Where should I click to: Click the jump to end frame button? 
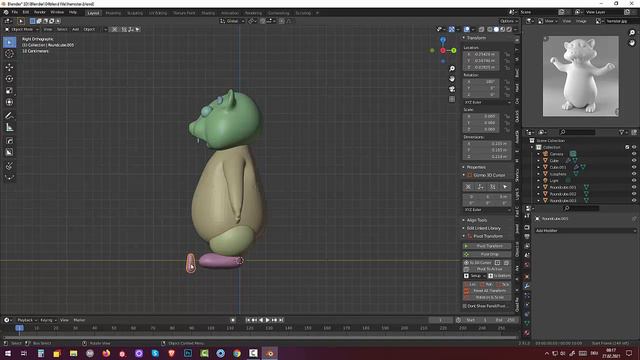(x=281, y=320)
